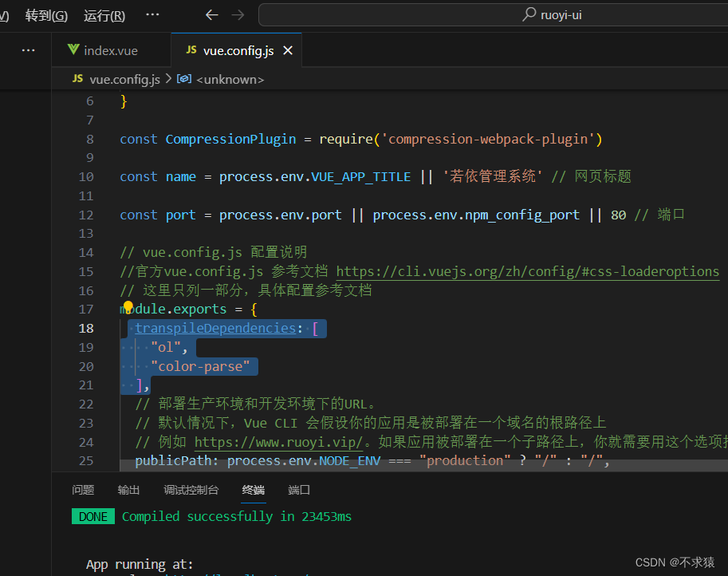The height and width of the screenshot is (576, 728).
Task: Open the 运行(R) menu
Action: tap(104, 16)
